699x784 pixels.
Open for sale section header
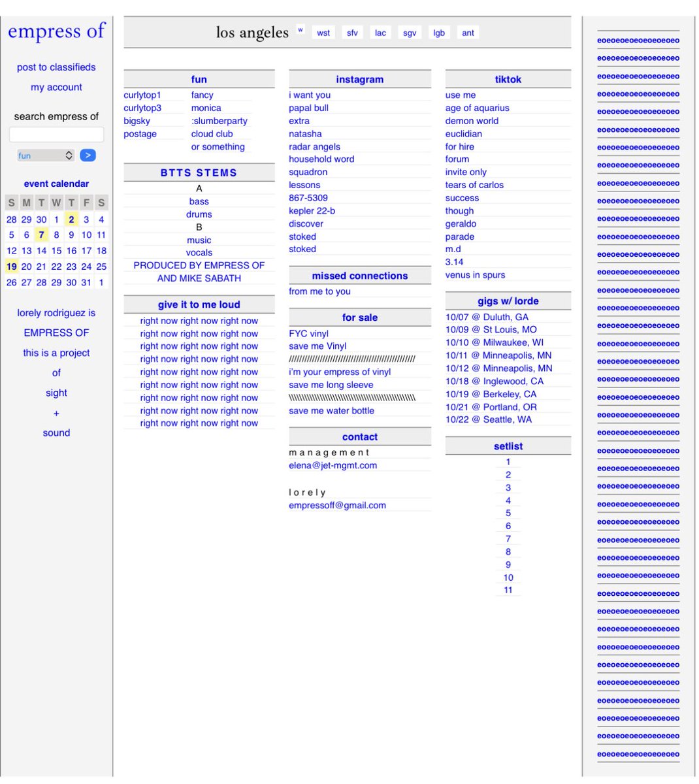(360, 318)
